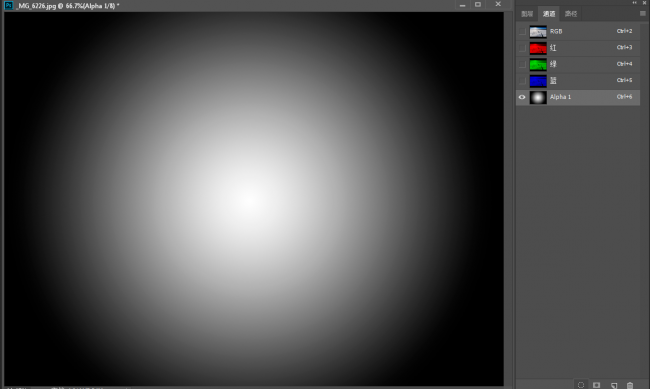The height and width of the screenshot is (389, 650).
Task: Select the channel named Alpha 1
Action: pyautogui.click(x=560, y=97)
